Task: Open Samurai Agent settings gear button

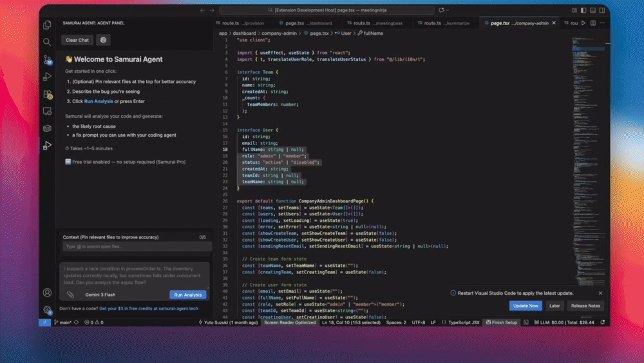Action: 104,40
